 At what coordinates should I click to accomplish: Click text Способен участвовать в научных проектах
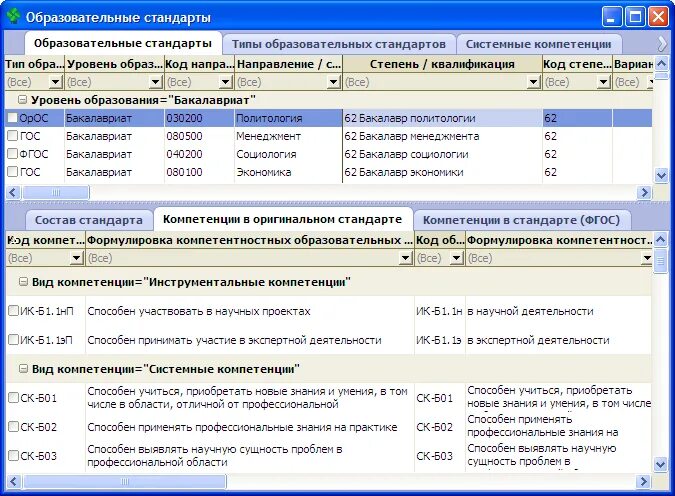pos(199,311)
